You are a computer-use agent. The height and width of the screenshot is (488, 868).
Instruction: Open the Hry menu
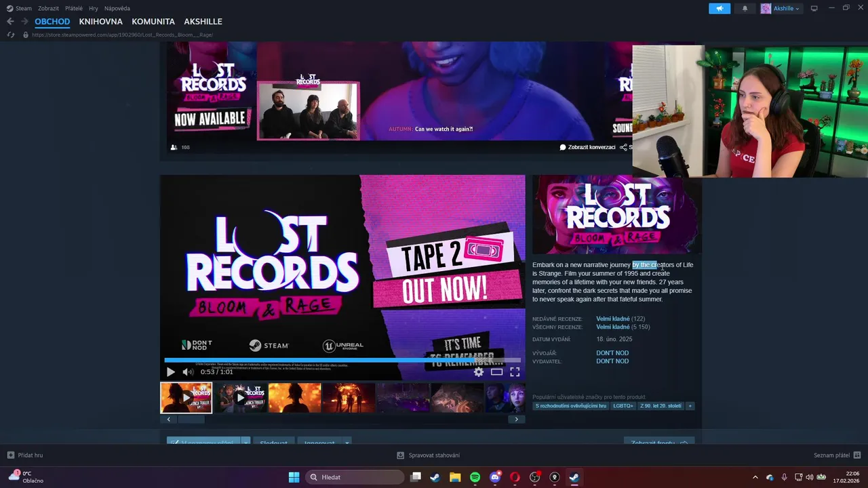tap(94, 8)
